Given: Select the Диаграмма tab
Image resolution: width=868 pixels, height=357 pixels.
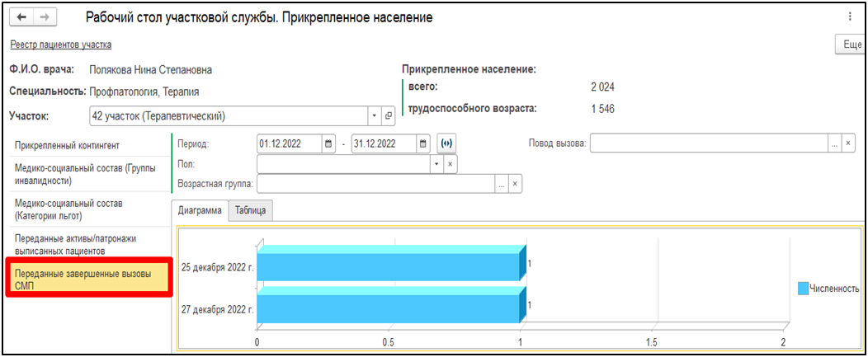Looking at the screenshot, I should [x=200, y=210].
